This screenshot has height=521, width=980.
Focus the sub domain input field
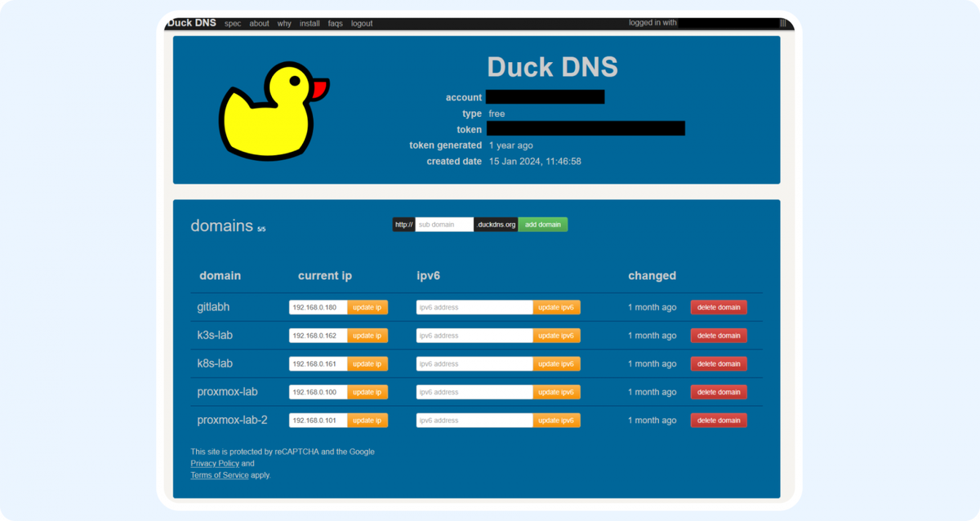[x=444, y=225]
